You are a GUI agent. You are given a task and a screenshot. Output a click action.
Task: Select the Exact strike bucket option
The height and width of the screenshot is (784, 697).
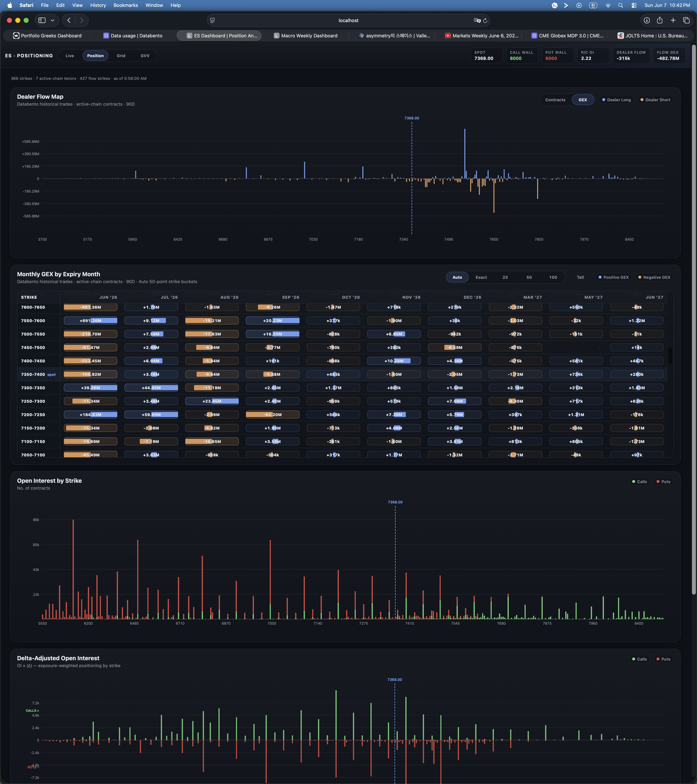481,277
